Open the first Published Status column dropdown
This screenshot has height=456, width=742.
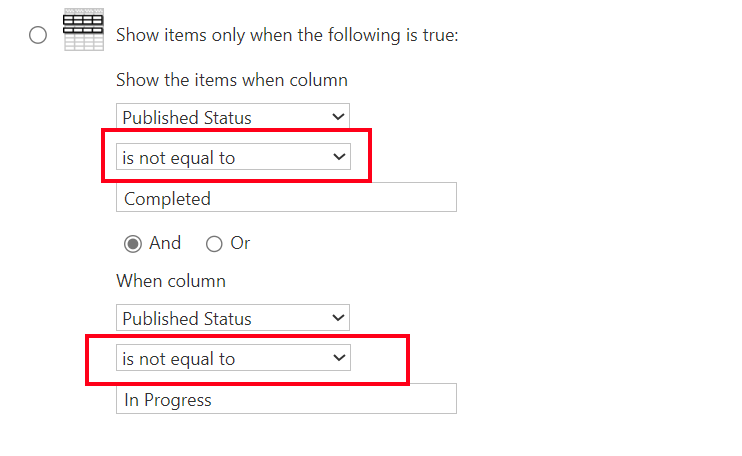click(x=232, y=117)
